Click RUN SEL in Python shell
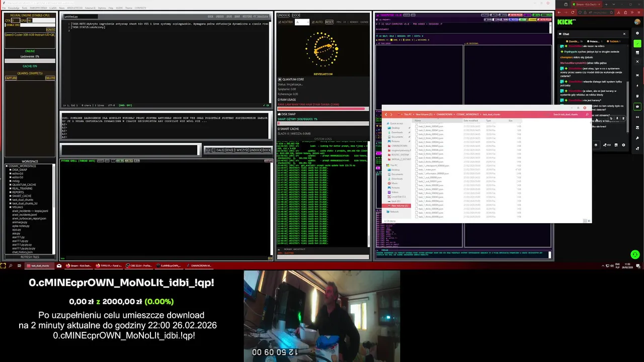This screenshot has height=362, width=644. click(x=120, y=161)
